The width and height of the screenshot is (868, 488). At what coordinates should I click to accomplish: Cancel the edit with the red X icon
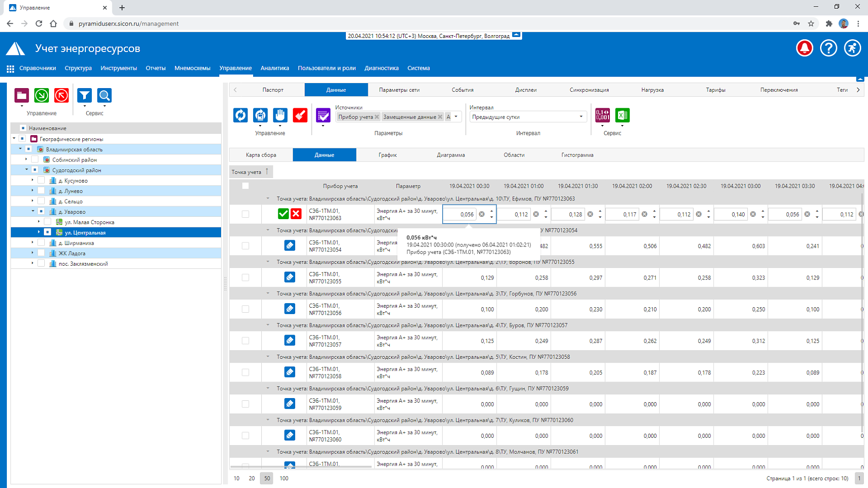[296, 214]
